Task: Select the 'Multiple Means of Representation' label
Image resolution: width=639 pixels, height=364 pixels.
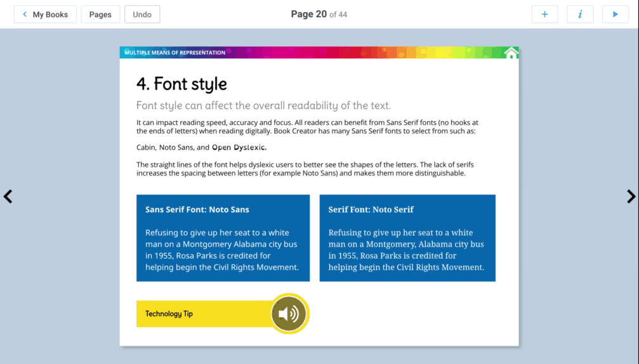Action: tap(175, 53)
